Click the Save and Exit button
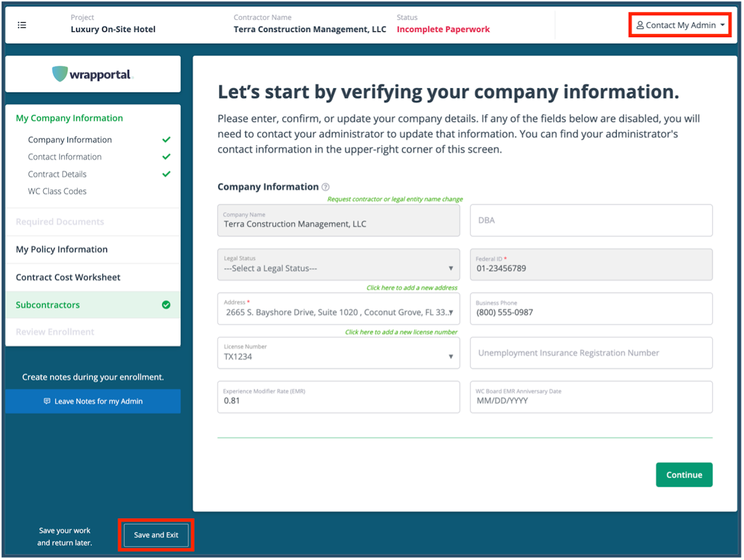Screen dimensions: 744x560 coord(156,535)
